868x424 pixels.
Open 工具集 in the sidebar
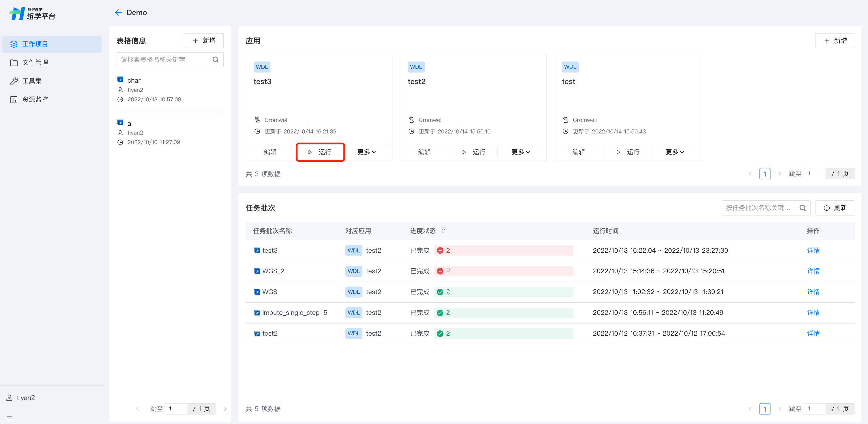(32, 81)
